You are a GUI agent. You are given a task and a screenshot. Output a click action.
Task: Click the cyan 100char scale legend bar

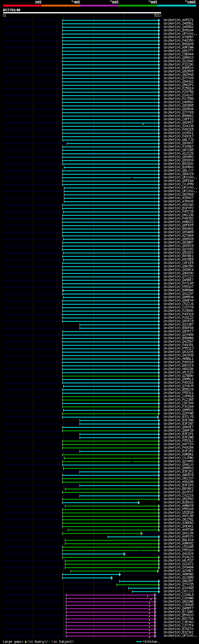click(139, 642)
